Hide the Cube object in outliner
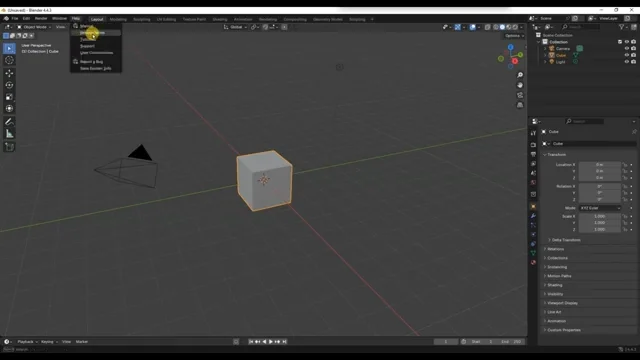This screenshot has width=640, height=360. (x=627, y=55)
